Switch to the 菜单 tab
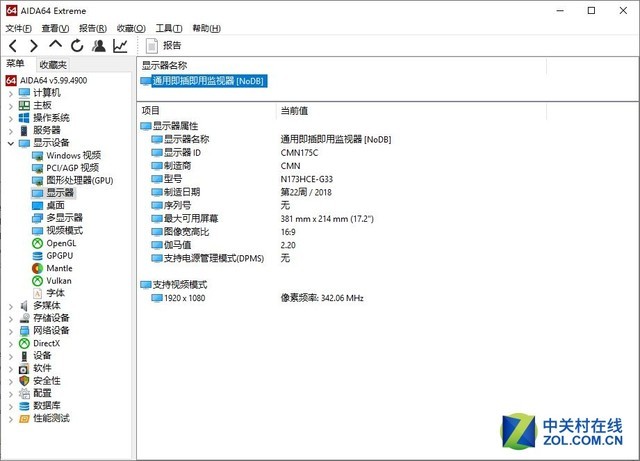The height and width of the screenshot is (461, 640). point(15,64)
